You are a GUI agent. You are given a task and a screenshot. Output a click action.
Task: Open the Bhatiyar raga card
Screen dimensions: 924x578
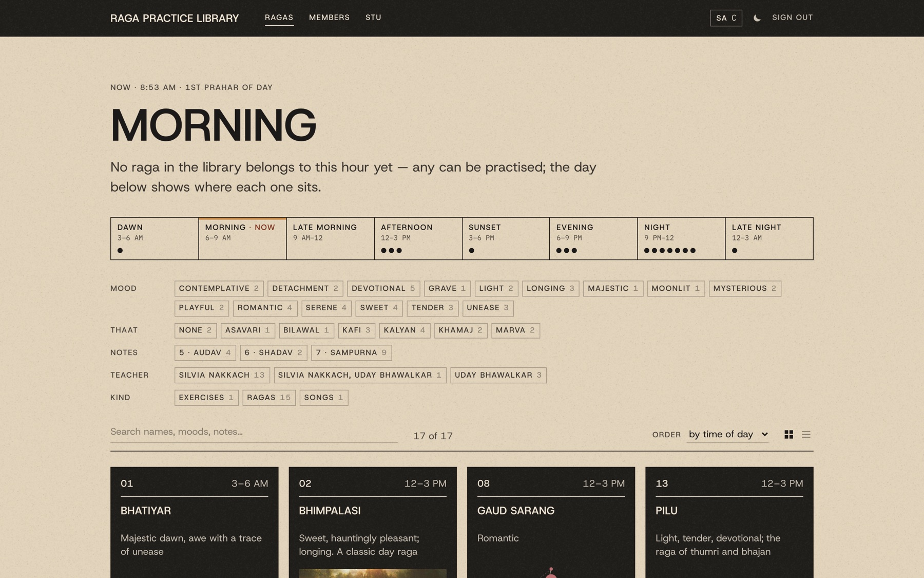(195, 523)
